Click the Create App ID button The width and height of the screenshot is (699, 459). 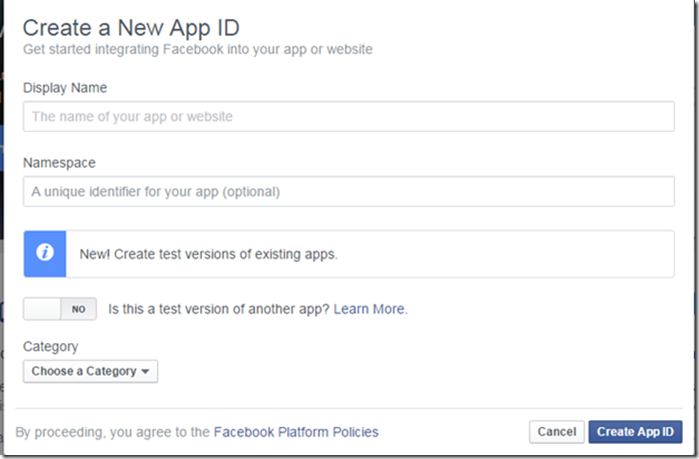(635, 432)
